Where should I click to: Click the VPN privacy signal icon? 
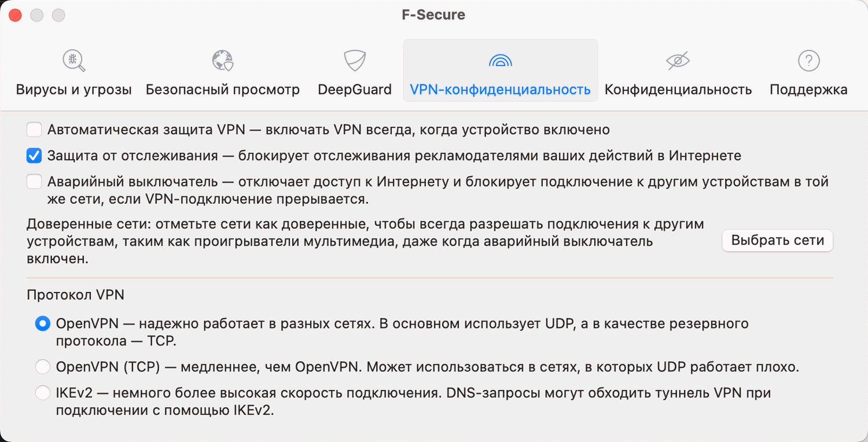tap(500, 60)
